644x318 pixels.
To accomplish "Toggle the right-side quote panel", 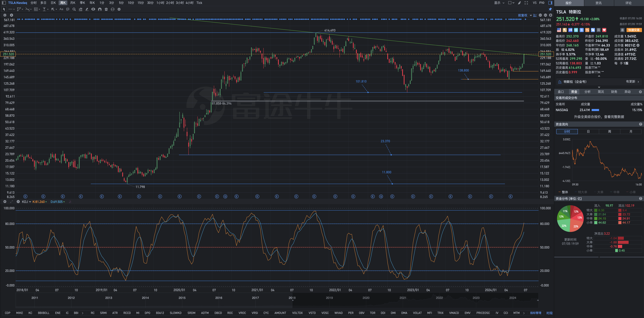I will coord(550,3).
